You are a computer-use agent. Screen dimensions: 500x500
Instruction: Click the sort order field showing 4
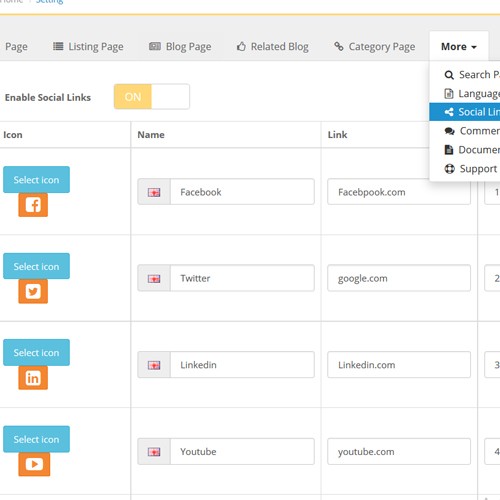[492, 452]
